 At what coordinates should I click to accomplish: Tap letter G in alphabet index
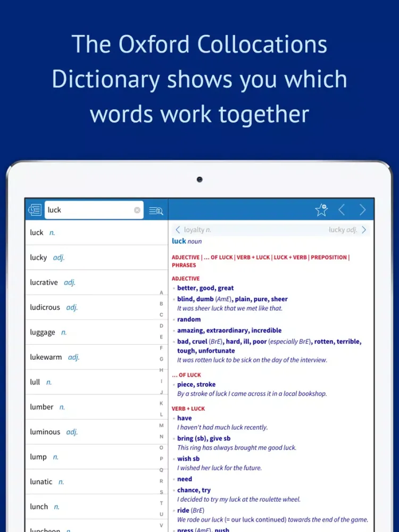point(162,359)
